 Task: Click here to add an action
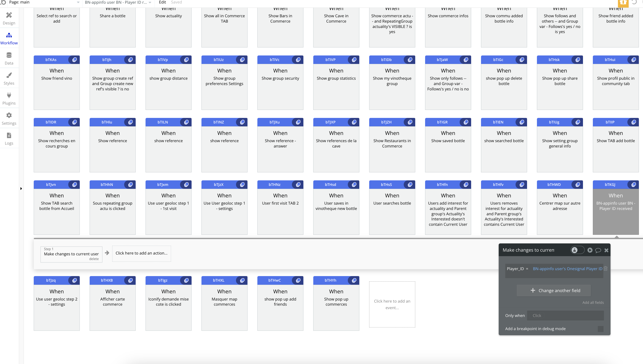coord(142,253)
